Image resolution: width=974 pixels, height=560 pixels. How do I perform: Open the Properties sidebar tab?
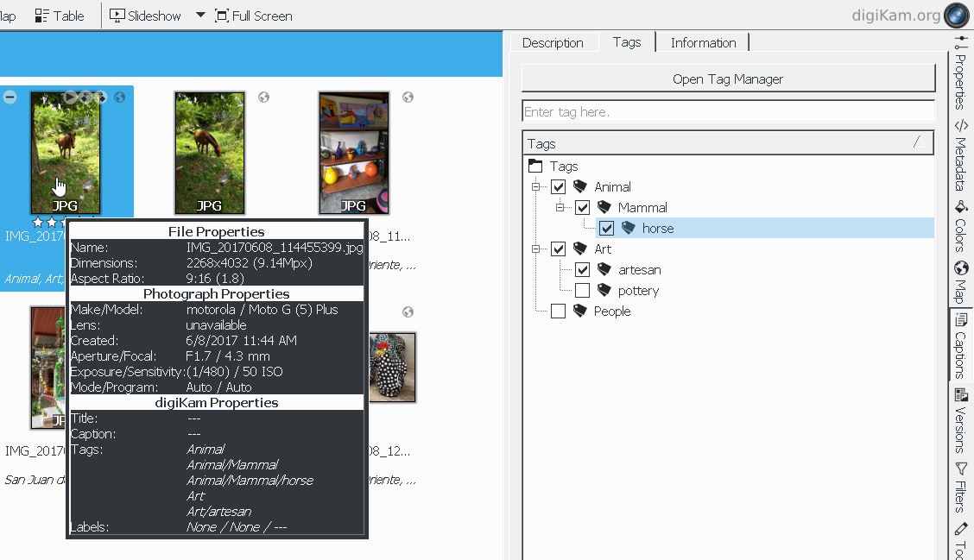coord(960,73)
